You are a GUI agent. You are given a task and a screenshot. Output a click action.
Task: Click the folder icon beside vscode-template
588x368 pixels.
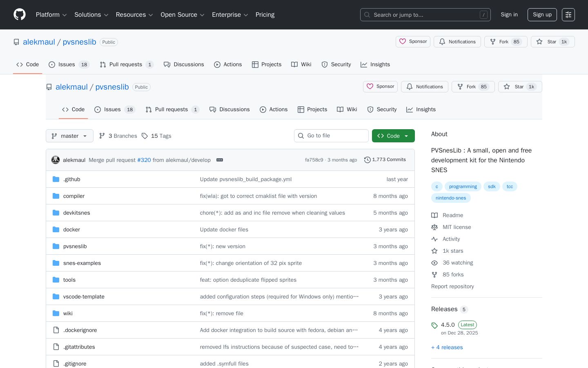[x=56, y=296]
